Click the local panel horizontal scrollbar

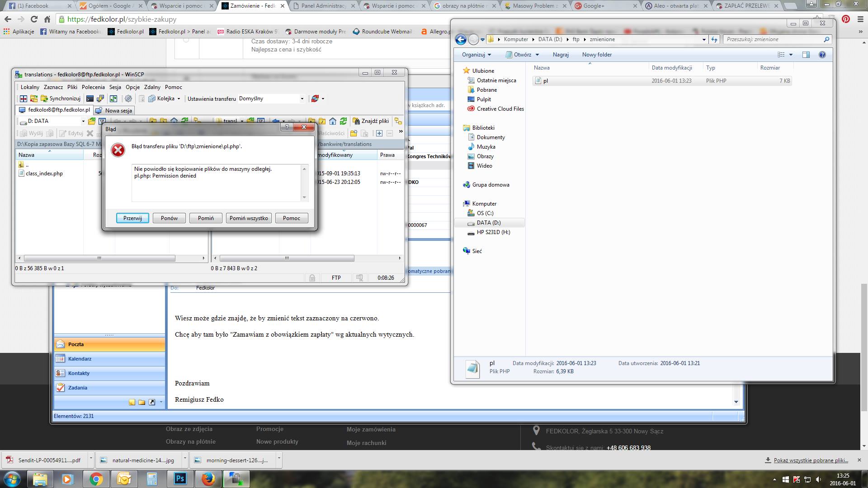(99, 258)
